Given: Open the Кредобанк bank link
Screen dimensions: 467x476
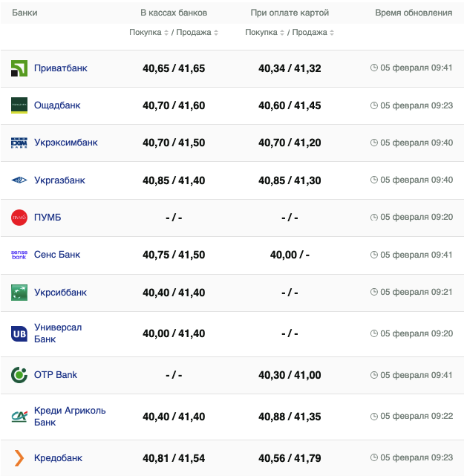Looking at the screenshot, I should tap(58, 458).
